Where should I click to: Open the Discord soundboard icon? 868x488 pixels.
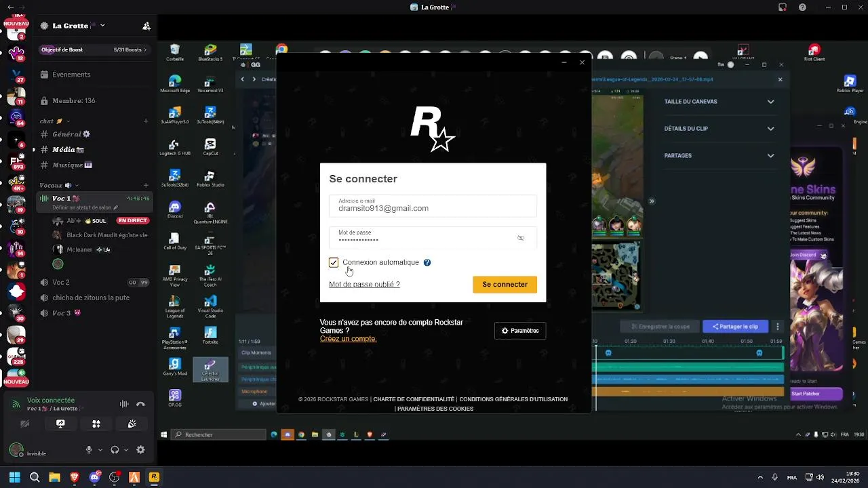tap(132, 424)
